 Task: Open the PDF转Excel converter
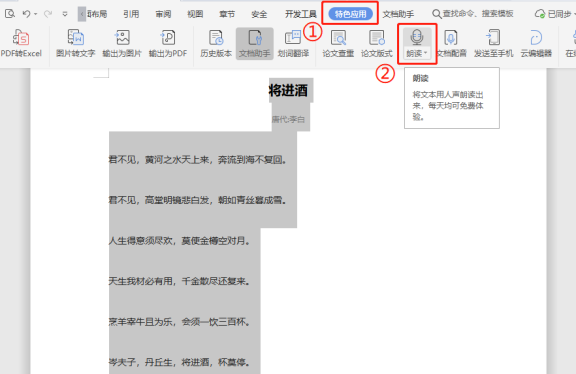point(21,43)
